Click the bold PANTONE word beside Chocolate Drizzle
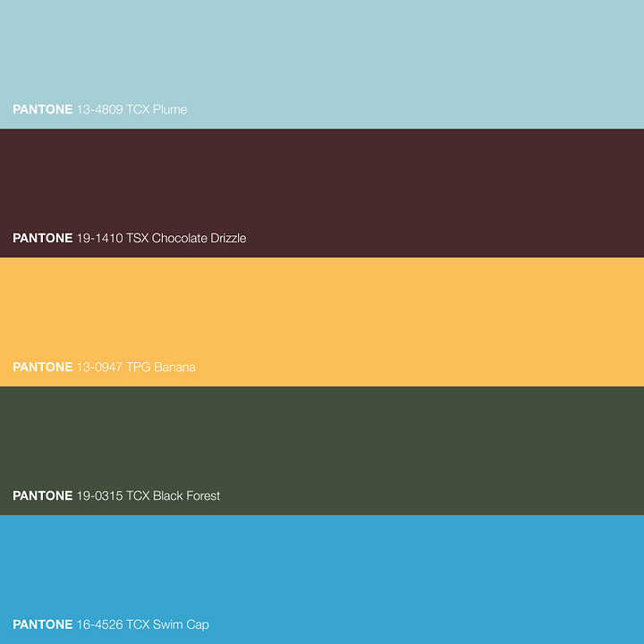644x644 pixels. click(x=43, y=238)
